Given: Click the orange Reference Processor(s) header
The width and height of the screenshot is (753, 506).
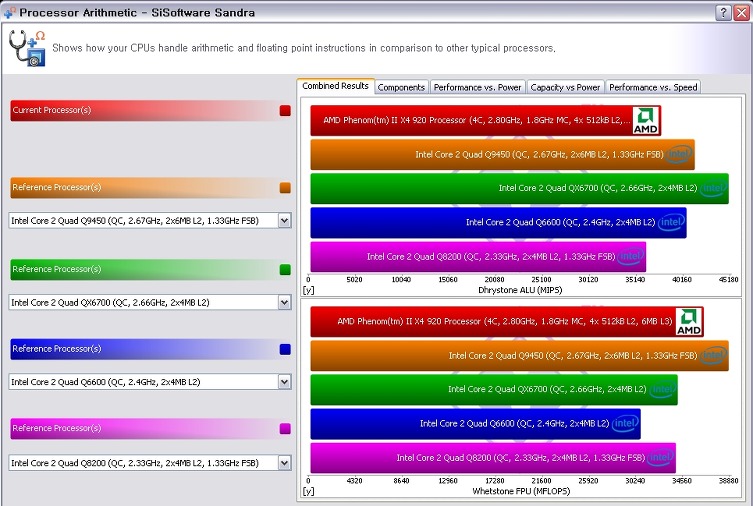Looking at the screenshot, I should click(150, 188).
